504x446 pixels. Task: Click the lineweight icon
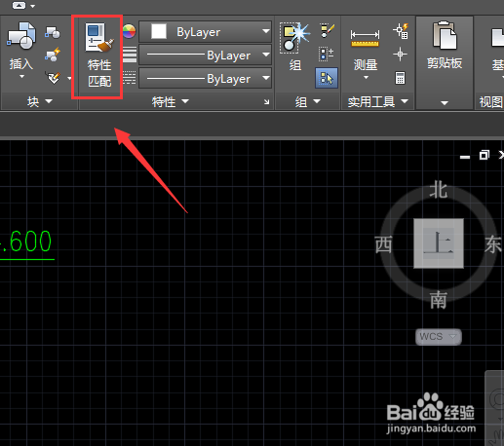click(130, 55)
